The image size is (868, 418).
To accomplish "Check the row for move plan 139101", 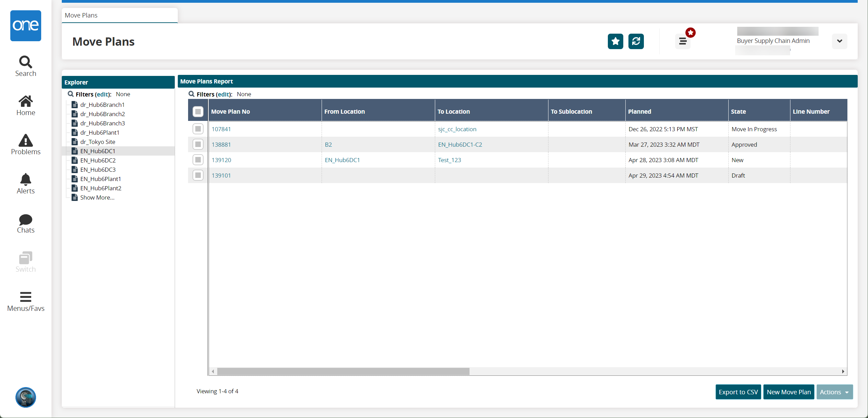I will [x=198, y=175].
